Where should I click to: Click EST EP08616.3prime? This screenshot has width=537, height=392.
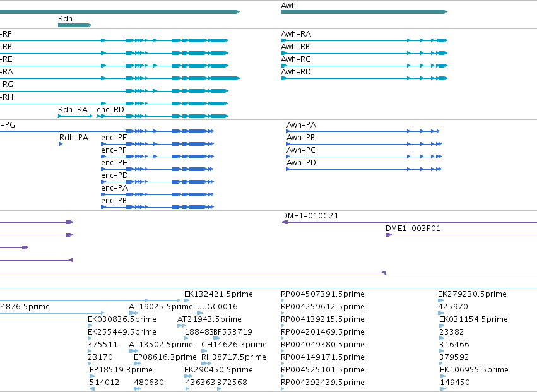pyautogui.click(x=165, y=357)
